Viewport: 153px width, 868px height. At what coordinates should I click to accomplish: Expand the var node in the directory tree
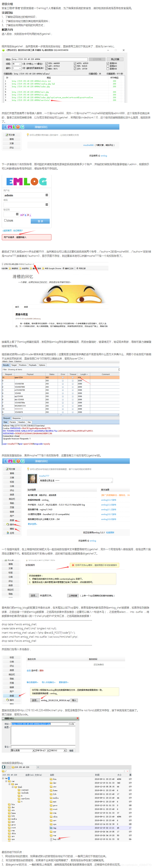(x=6, y=781)
